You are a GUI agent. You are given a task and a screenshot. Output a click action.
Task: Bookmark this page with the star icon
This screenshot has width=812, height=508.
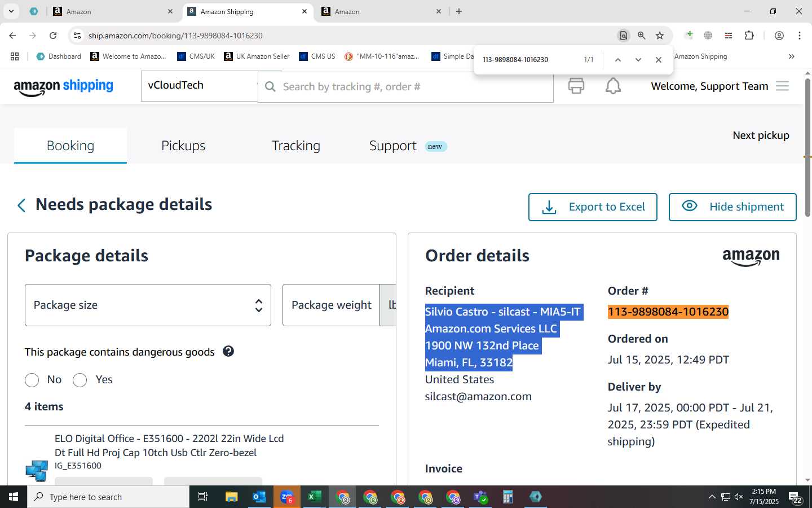coord(660,36)
